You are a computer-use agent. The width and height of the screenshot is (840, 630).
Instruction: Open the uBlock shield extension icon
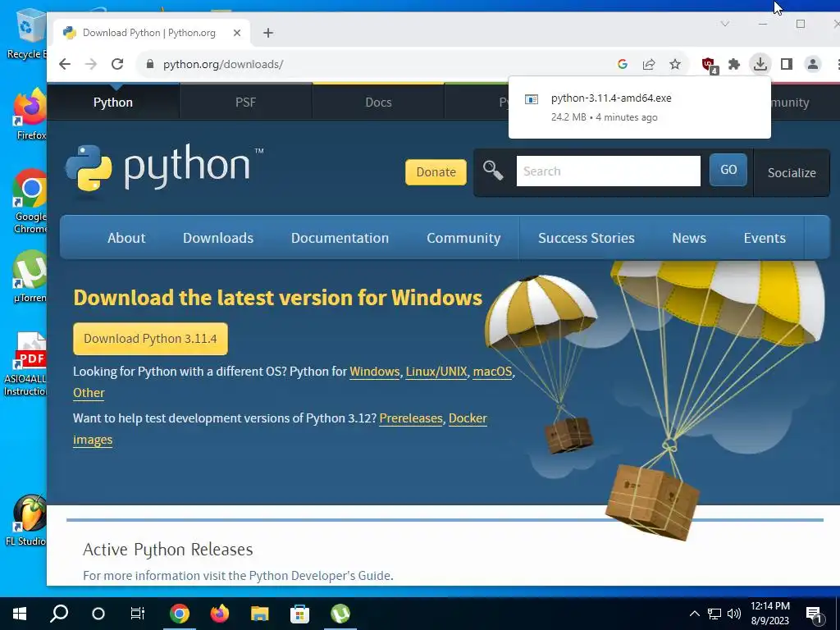pyautogui.click(x=710, y=66)
